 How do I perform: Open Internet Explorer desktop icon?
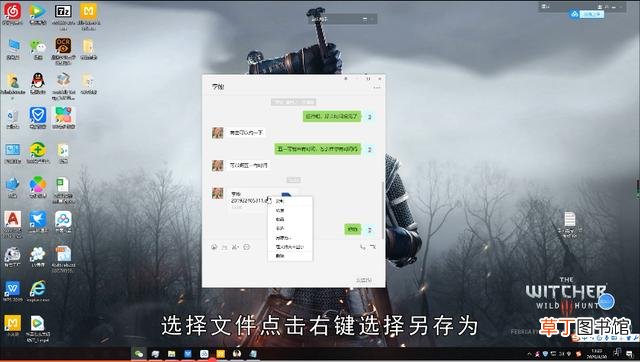point(38,291)
